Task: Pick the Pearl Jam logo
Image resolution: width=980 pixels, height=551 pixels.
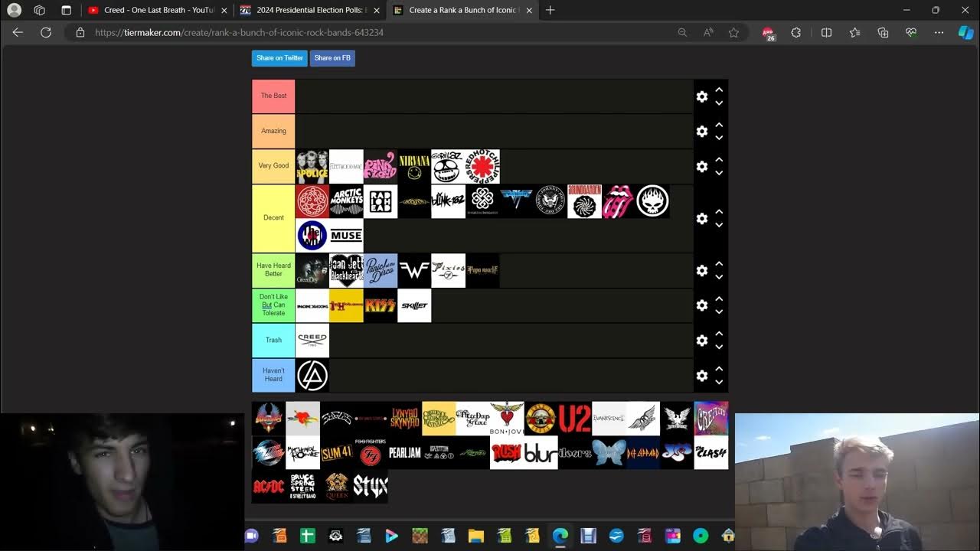Action: tap(405, 452)
